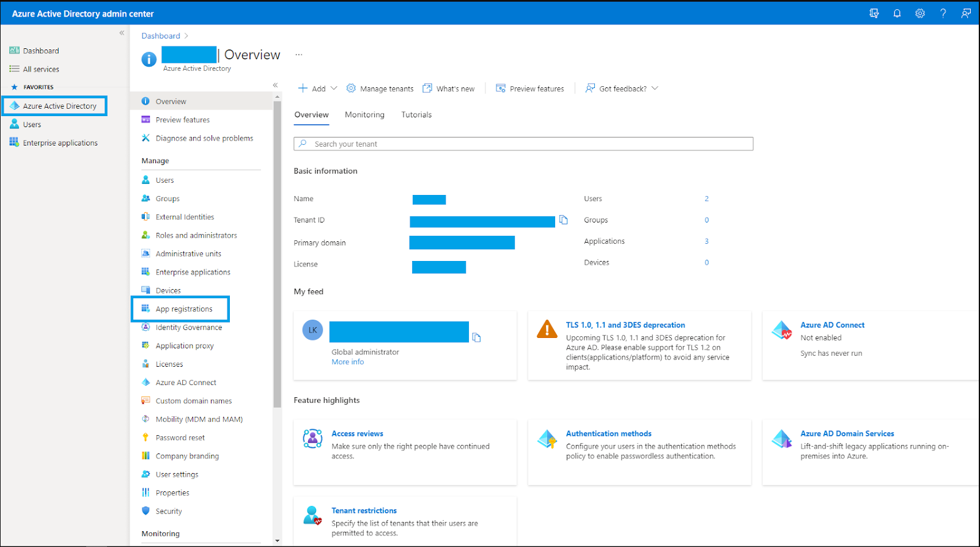The height and width of the screenshot is (547, 980).
Task: Collapse the left navigation sidebar
Action: (122, 33)
